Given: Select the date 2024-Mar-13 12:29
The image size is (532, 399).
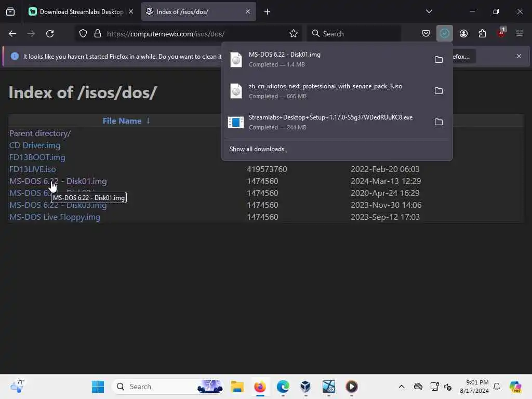Looking at the screenshot, I should pyautogui.click(x=386, y=181).
